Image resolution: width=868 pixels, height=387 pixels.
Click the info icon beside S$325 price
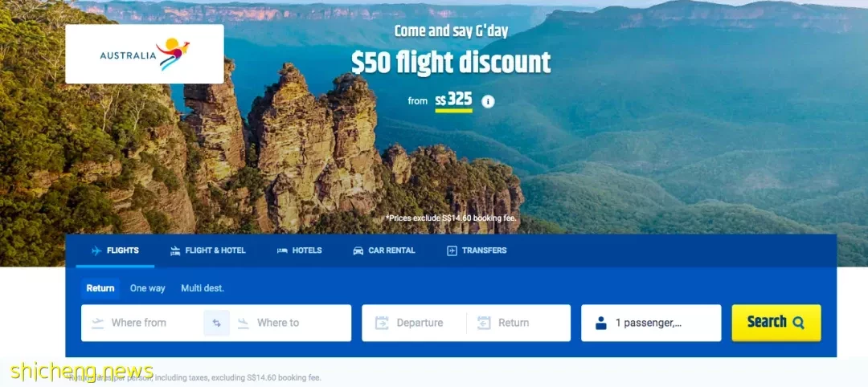488,102
